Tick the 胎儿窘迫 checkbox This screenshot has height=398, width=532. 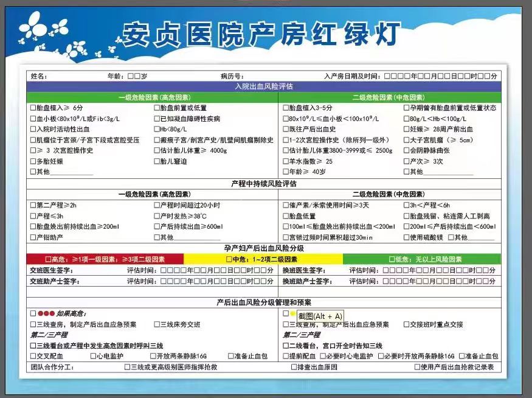click(x=156, y=161)
